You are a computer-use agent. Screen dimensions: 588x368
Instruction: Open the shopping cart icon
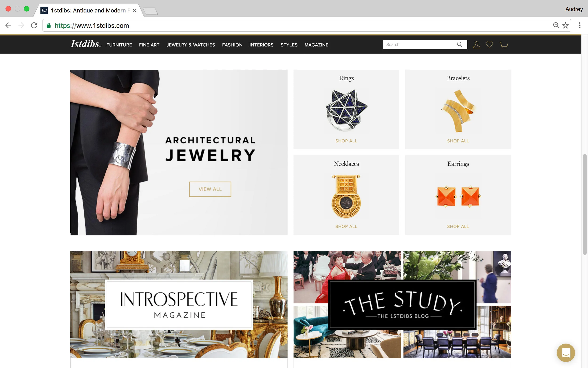pyautogui.click(x=503, y=45)
